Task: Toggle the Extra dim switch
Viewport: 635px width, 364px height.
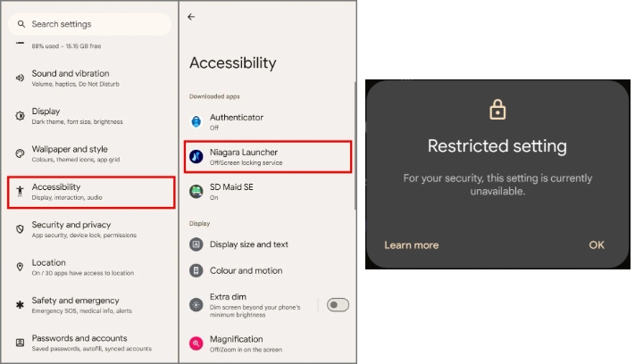Action: [x=338, y=304]
